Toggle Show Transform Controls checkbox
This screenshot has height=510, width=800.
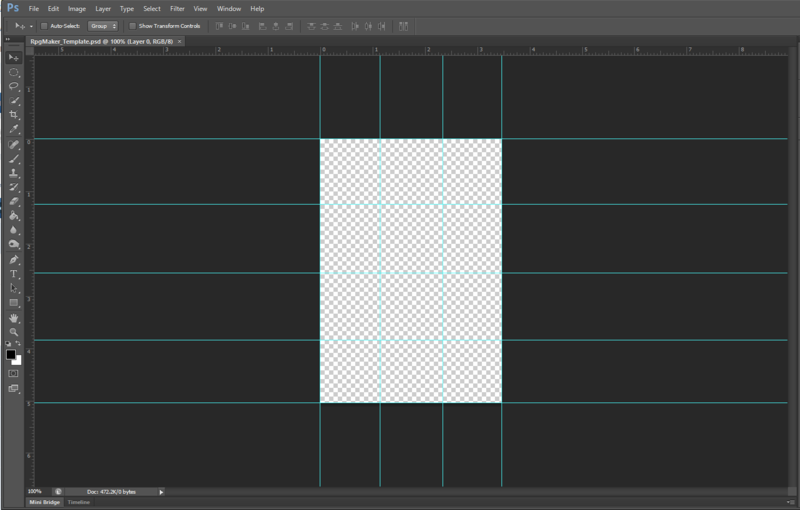(x=133, y=25)
